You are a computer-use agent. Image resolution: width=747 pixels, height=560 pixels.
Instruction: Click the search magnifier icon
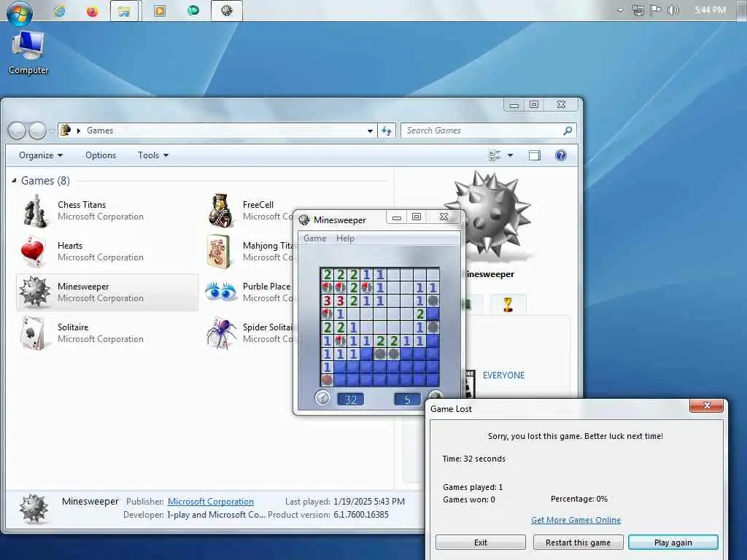tap(568, 131)
